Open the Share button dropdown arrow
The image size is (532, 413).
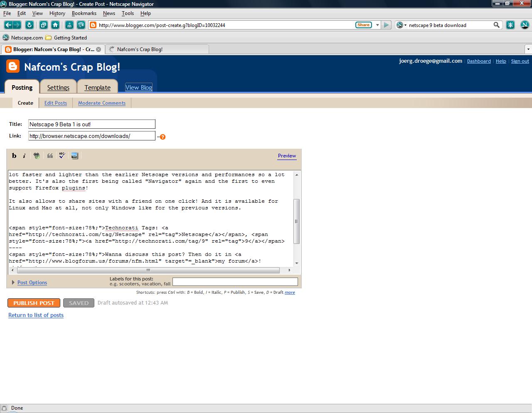pos(377,25)
